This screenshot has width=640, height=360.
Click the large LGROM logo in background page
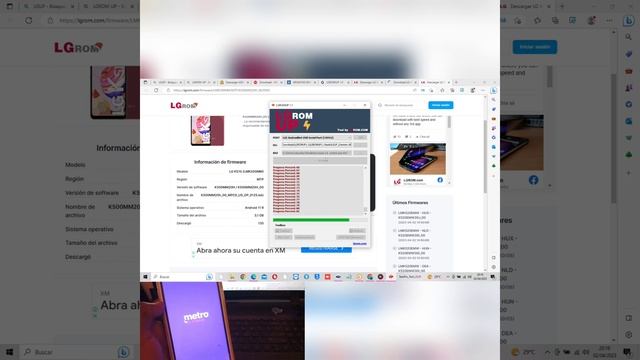tap(78, 47)
